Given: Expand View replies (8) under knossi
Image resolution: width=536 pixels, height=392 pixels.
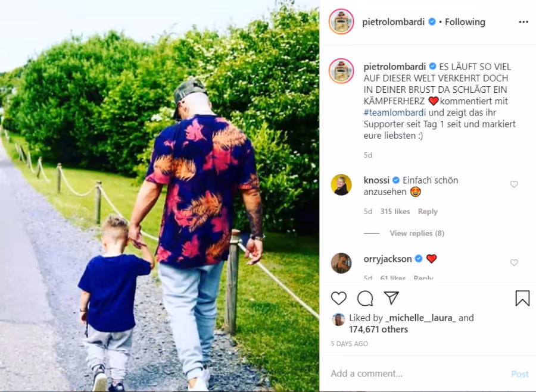Looking at the screenshot, I should click(x=417, y=233).
